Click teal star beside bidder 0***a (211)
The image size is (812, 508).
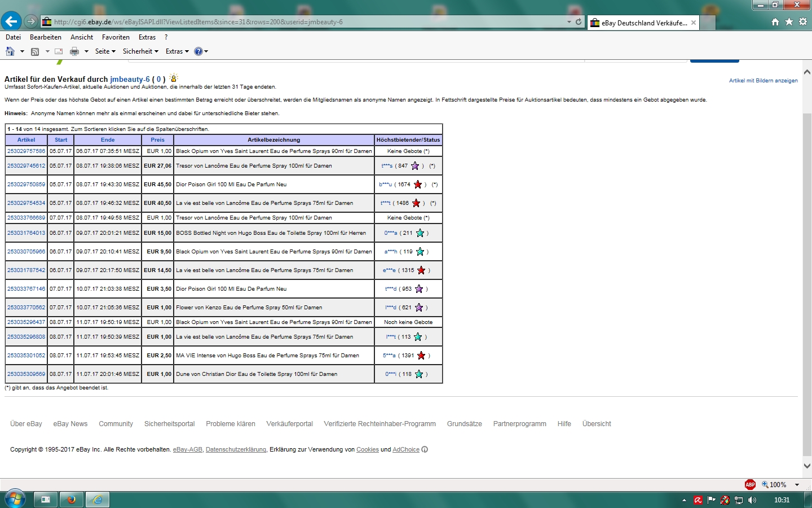pyautogui.click(x=420, y=233)
